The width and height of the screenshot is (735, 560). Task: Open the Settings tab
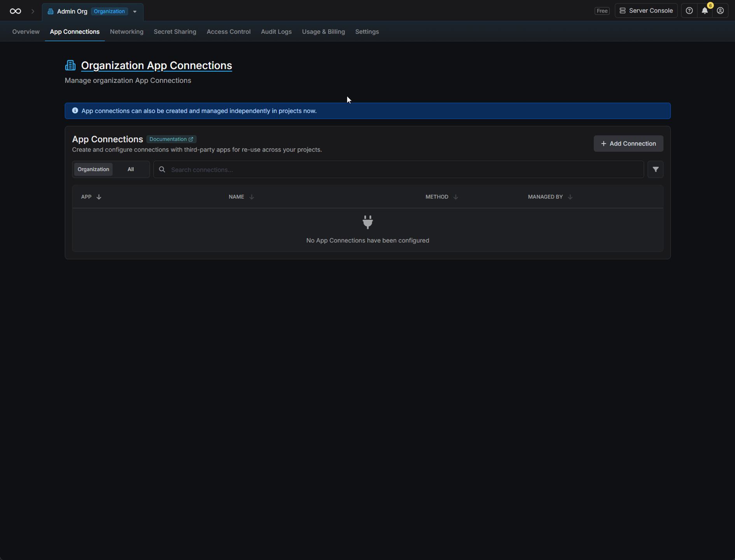pos(367,31)
